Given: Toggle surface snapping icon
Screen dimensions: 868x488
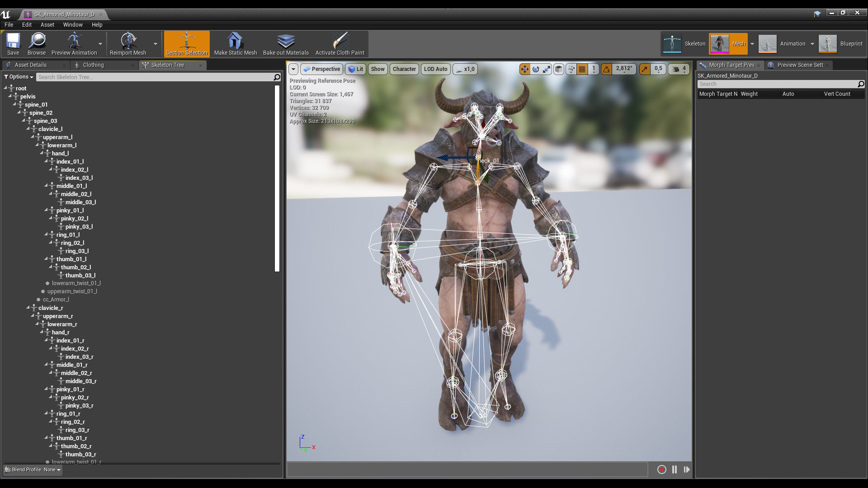Looking at the screenshot, I should [x=571, y=69].
